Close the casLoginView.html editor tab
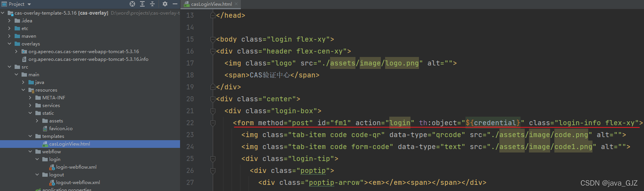This screenshot has width=644, height=191. 236,4
